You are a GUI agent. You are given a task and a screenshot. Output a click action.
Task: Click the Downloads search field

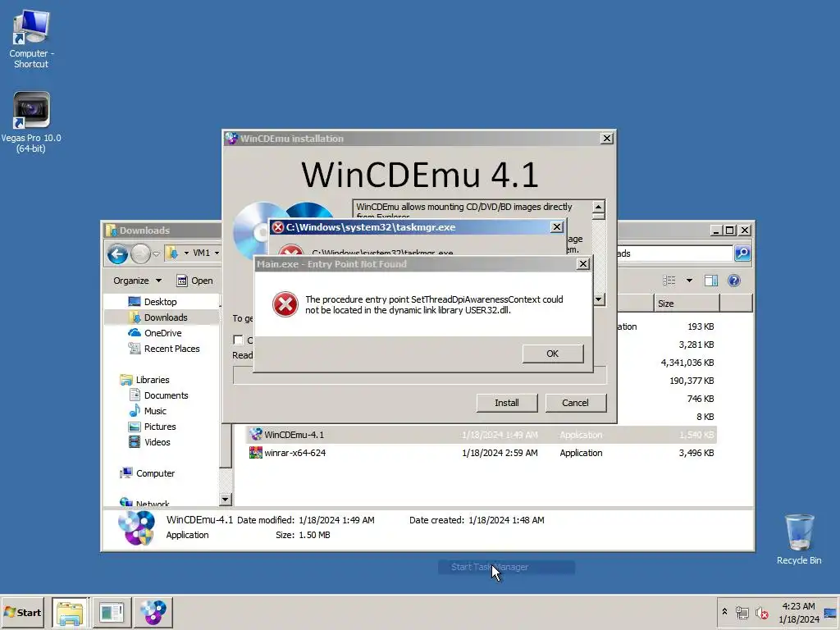[x=675, y=253]
